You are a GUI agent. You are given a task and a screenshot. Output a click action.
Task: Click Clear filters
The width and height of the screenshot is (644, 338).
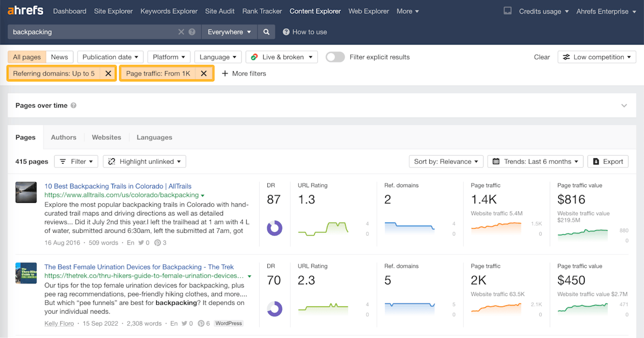click(542, 57)
